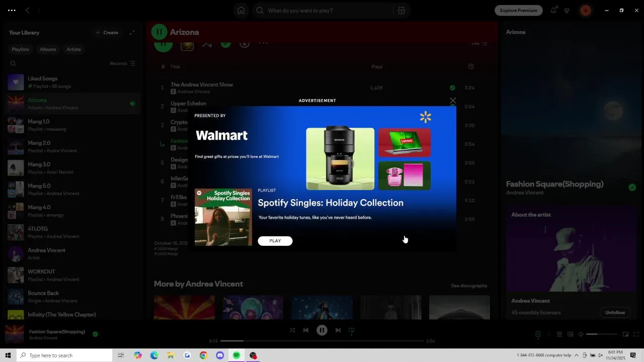Open the Queue icon
Viewport: 644px width, 362px height.
[x=559, y=334]
